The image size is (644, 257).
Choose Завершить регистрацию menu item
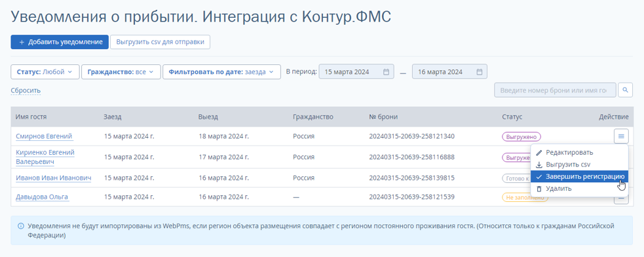pyautogui.click(x=580, y=176)
